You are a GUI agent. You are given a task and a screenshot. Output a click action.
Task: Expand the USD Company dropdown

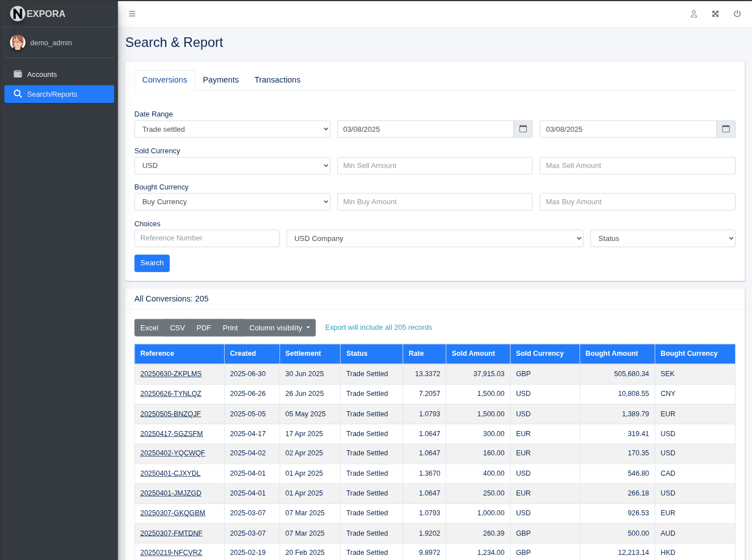(x=435, y=238)
